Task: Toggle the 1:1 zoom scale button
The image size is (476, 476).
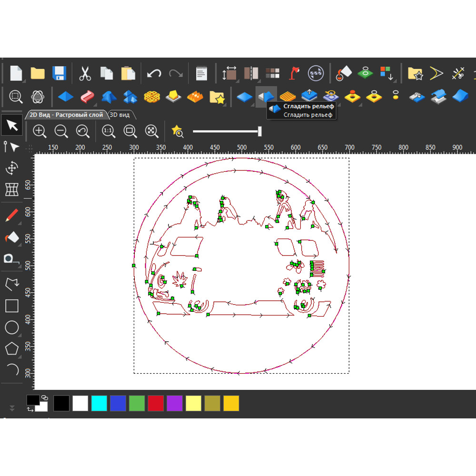Action: (x=108, y=131)
